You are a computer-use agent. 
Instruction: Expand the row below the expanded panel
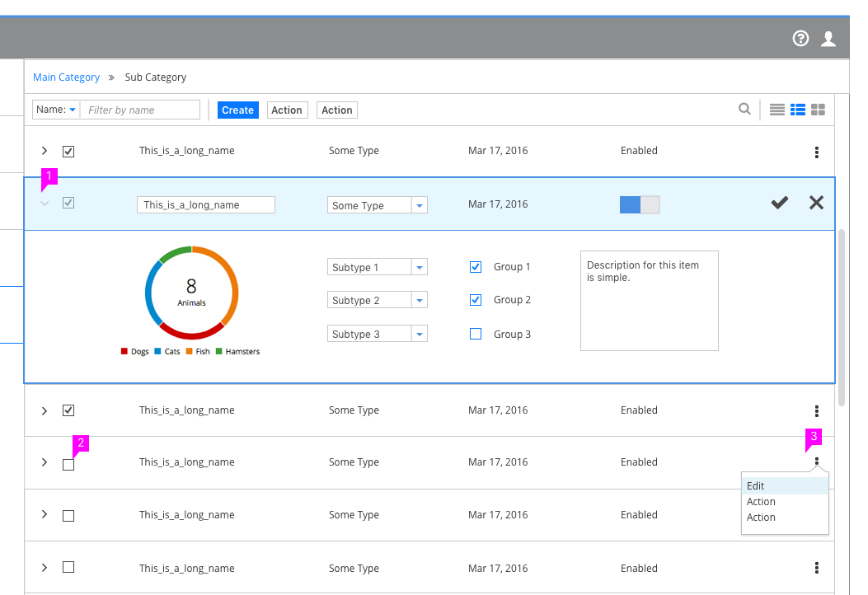45,410
